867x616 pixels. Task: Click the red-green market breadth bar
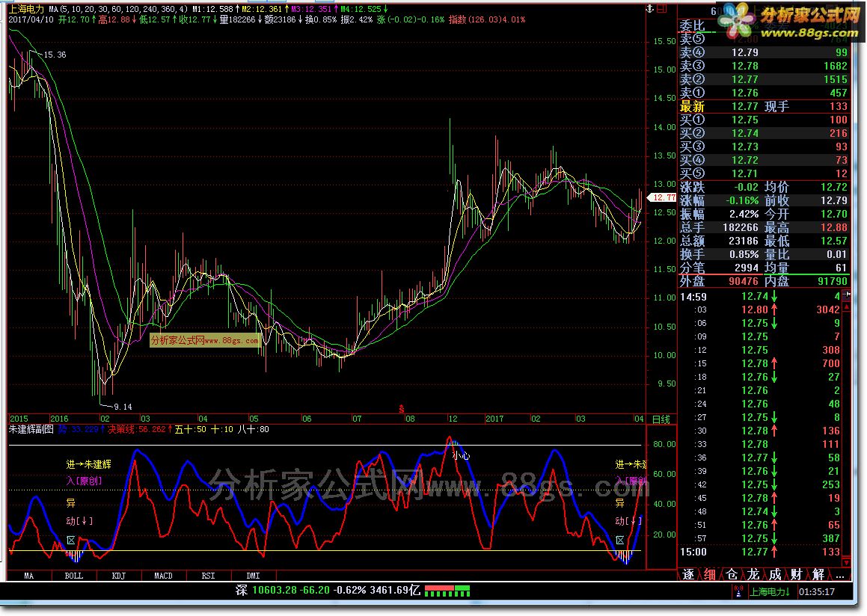click(x=447, y=591)
